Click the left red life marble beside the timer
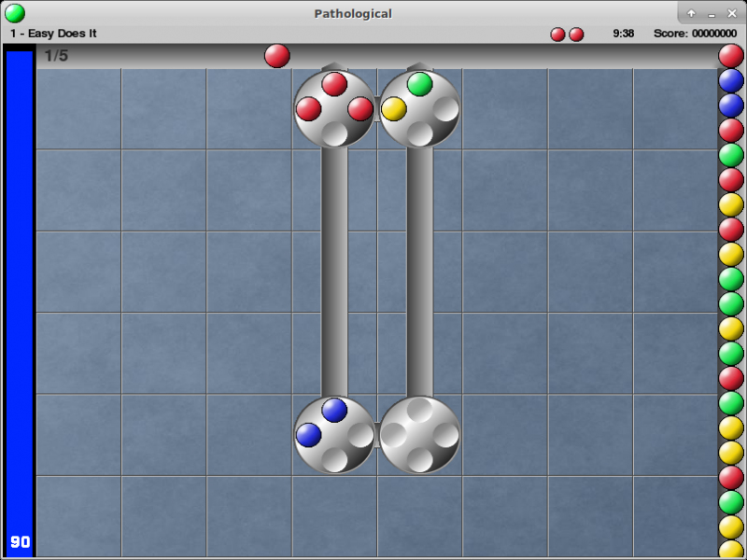Image resolution: width=747 pixels, height=560 pixels. click(557, 35)
